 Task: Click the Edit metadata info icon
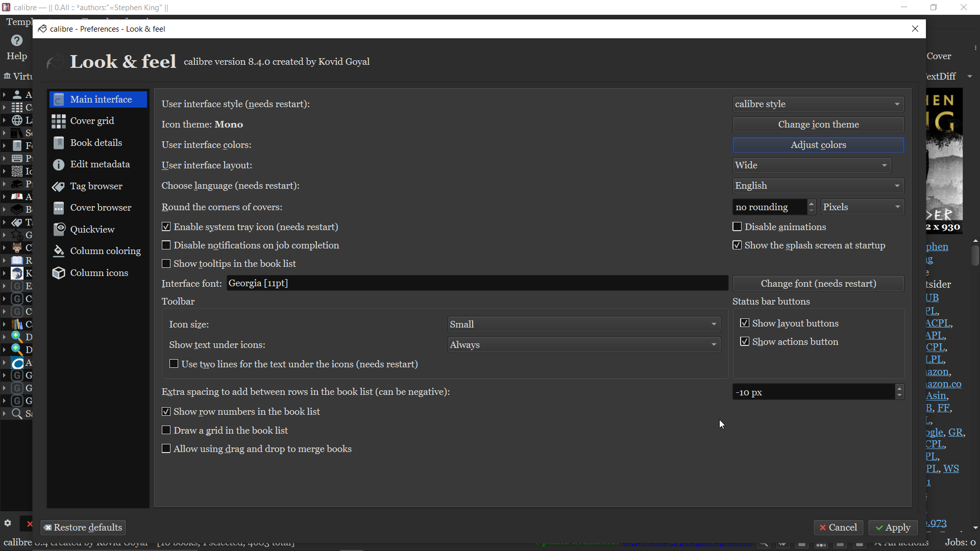point(59,165)
